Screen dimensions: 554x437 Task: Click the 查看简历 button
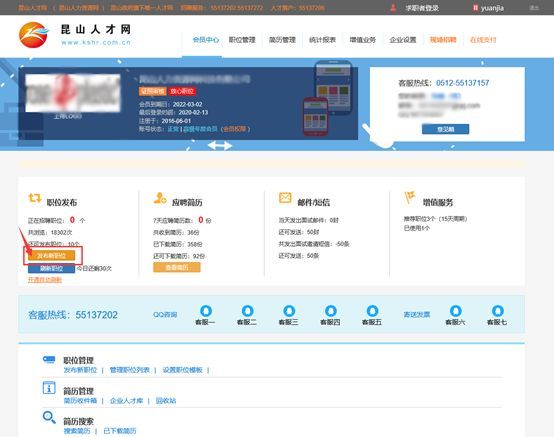coord(177,267)
